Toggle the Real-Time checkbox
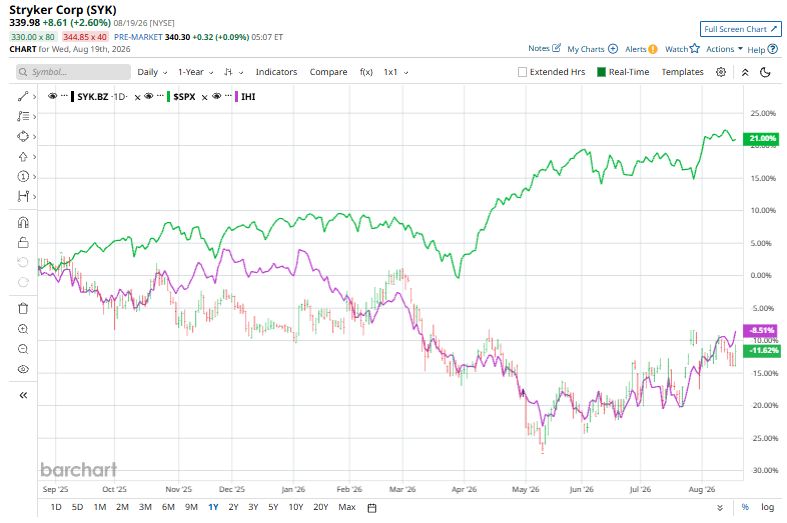 (x=601, y=72)
